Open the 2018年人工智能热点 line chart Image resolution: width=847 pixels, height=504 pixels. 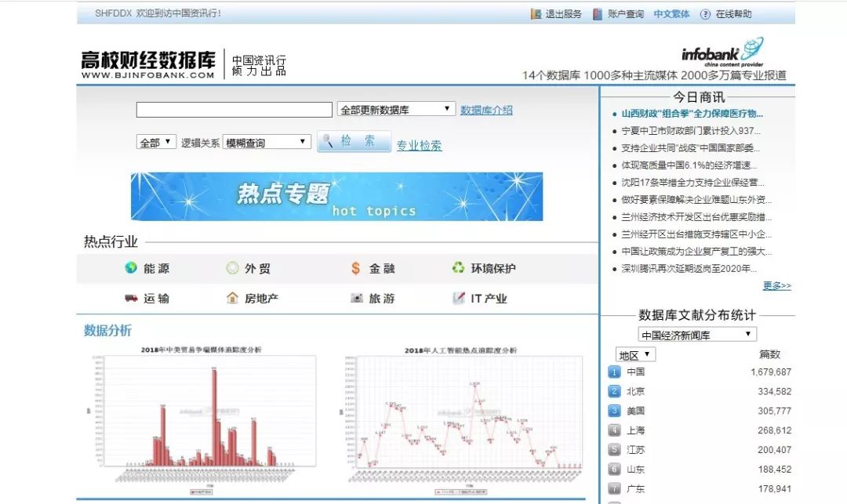pyautogui.click(x=461, y=420)
